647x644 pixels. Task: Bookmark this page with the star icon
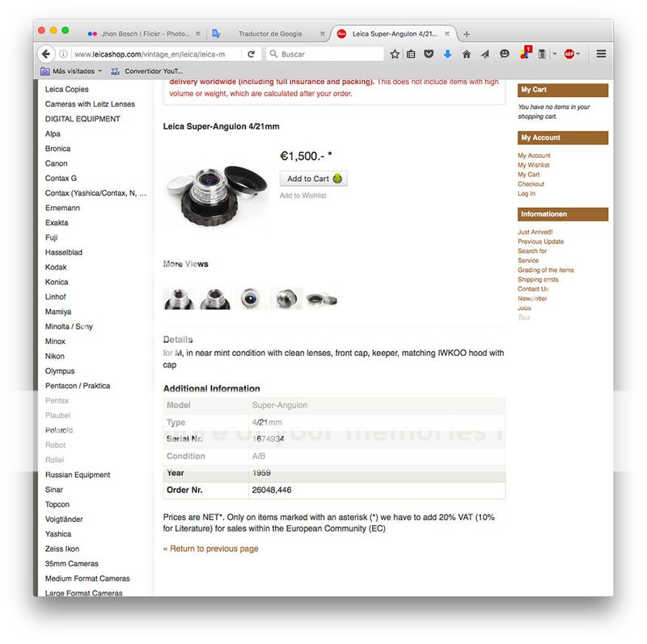click(x=395, y=54)
